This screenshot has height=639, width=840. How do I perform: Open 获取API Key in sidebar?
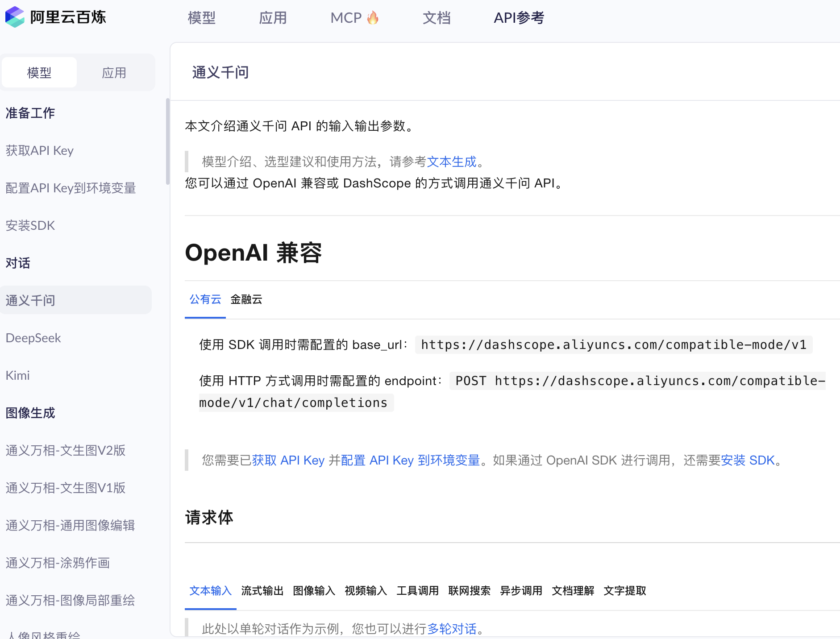tap(39, 150)
